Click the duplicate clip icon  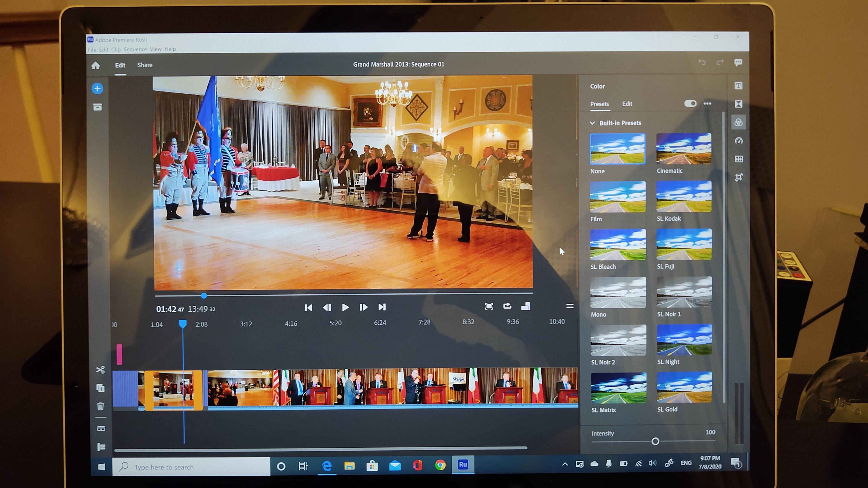coord(100,388)
